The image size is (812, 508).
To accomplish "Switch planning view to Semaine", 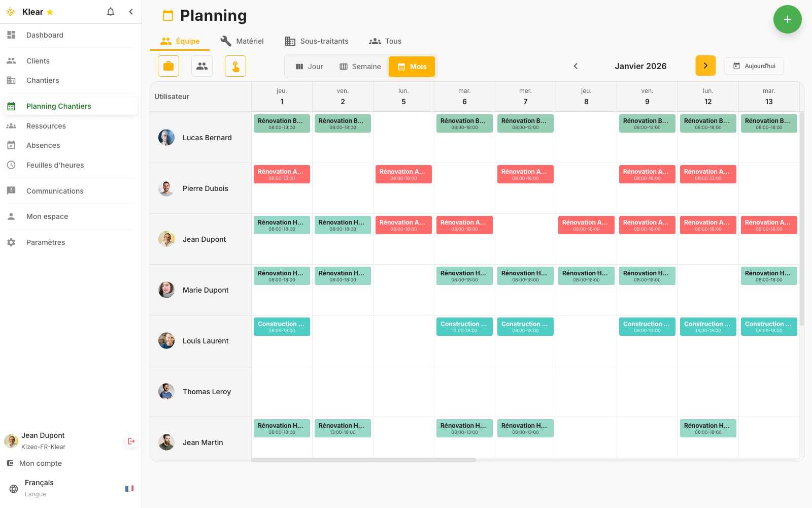I will click(x=360, y=66).
